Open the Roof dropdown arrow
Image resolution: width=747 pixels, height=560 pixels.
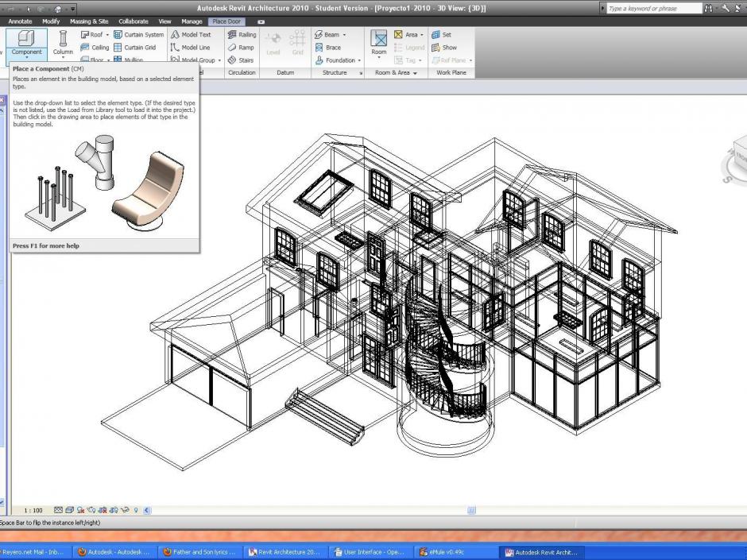(x=107, y=35)
